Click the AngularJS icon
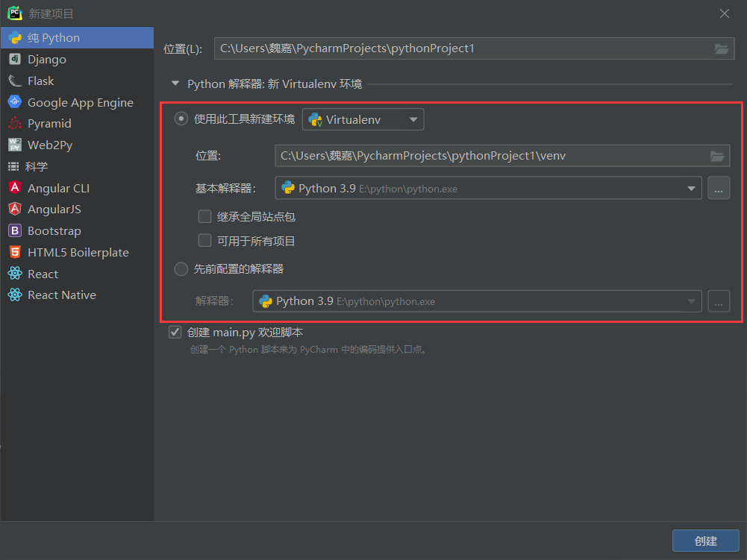The height and width of the screenshot is (560, 747). point(15,209)
